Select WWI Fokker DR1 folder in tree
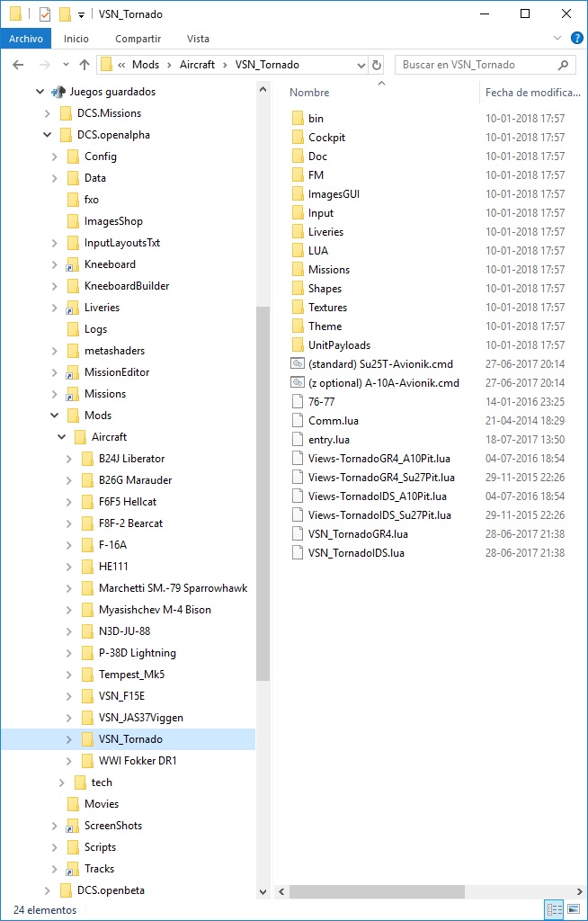588x921 pixels. tap(138, 761)
